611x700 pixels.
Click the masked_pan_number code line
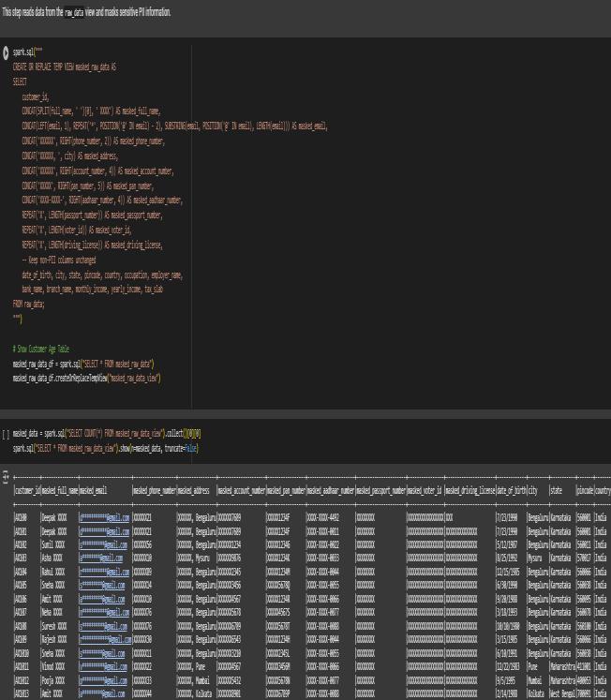pos(87,186)
